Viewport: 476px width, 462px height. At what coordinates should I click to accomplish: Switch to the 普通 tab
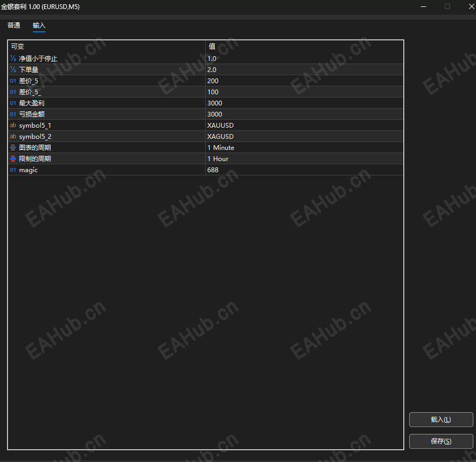pos(14,25)
